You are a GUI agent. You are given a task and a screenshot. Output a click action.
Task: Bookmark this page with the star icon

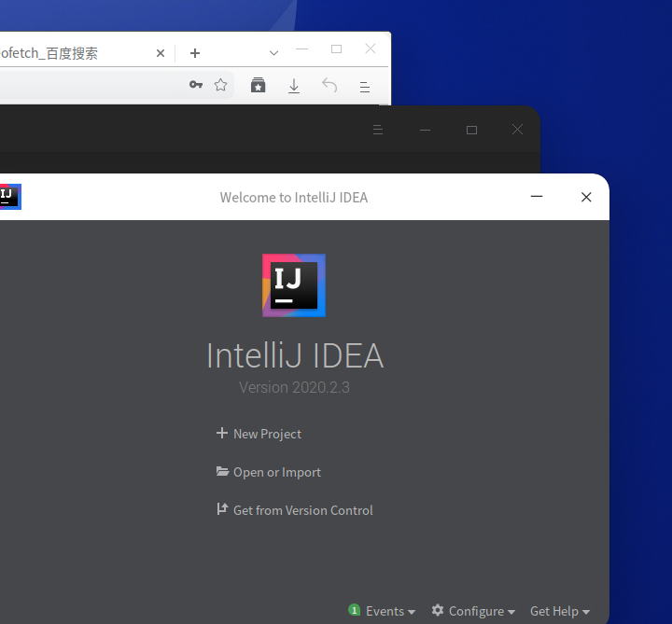pyautogui.click(x=220, y=85)
